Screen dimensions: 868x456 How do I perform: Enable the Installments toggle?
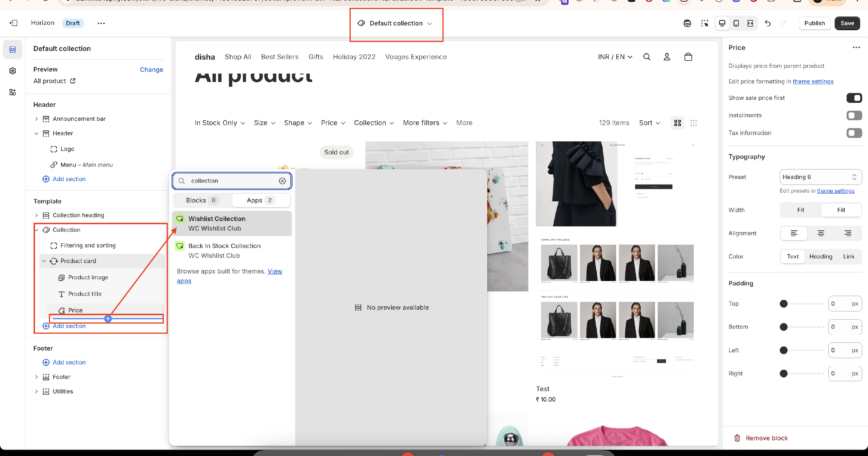854,115
